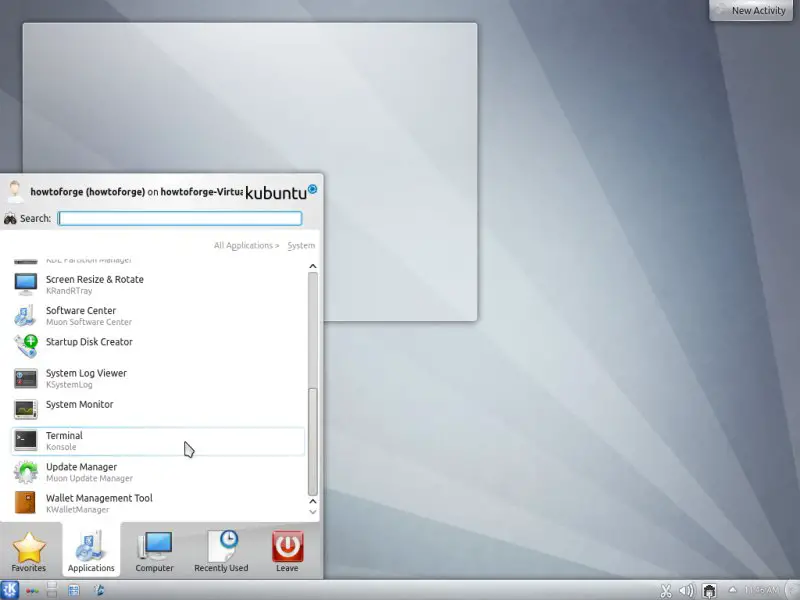
Task: Start the Startup Disk Creator
Action: click(88, 343)
